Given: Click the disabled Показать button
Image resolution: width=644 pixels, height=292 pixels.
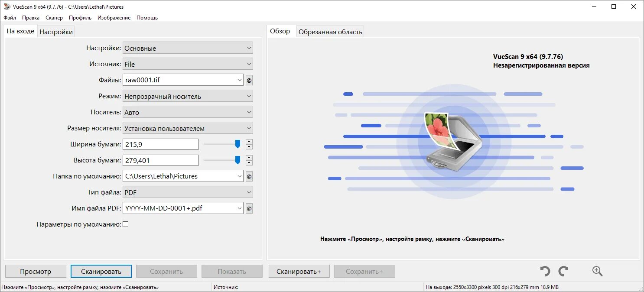Looking at the screenshot, I should coord(232,272).
